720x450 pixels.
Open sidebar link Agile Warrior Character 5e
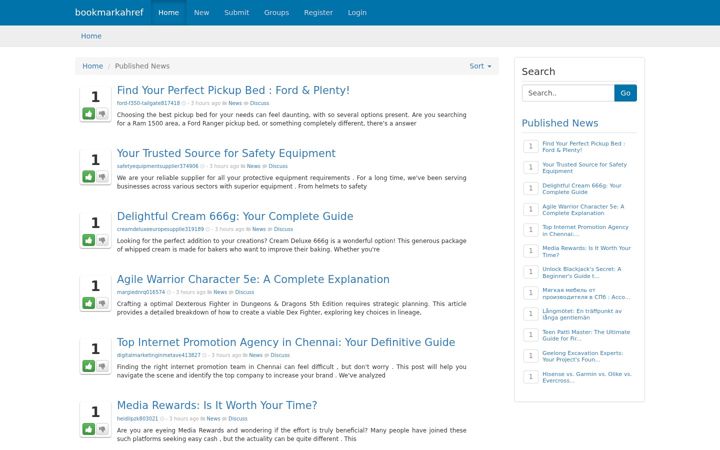(583, 210)
